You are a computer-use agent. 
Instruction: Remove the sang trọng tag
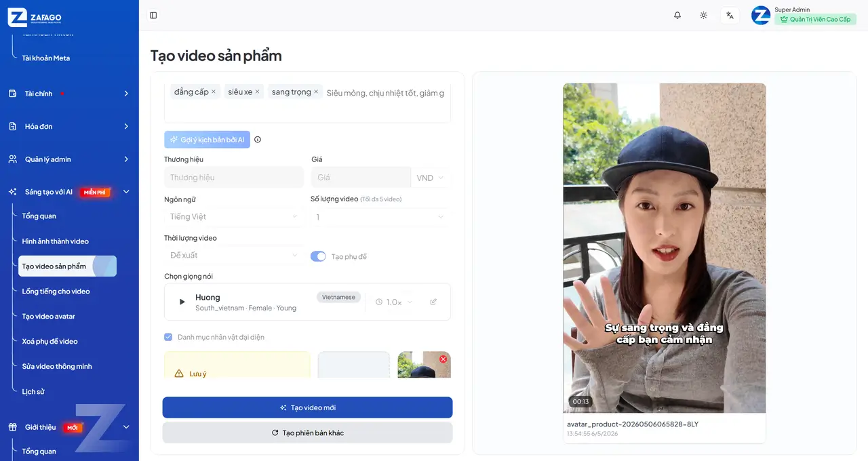[316, 92]
